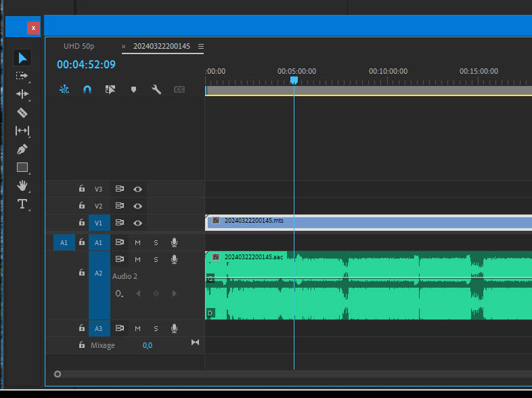Screen dimensions: 532x398
Task: Toggle Snap in Timeline magnet
Action: point(87,89)
